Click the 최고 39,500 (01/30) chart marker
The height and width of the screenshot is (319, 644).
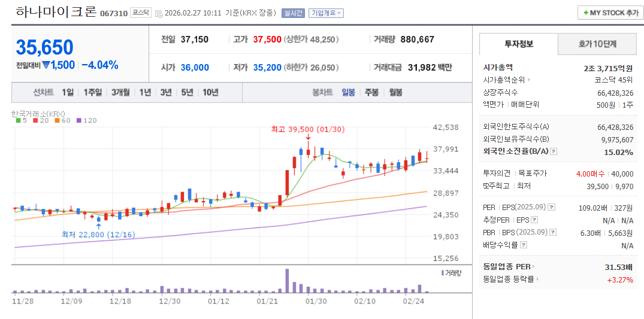pos(308,129)
